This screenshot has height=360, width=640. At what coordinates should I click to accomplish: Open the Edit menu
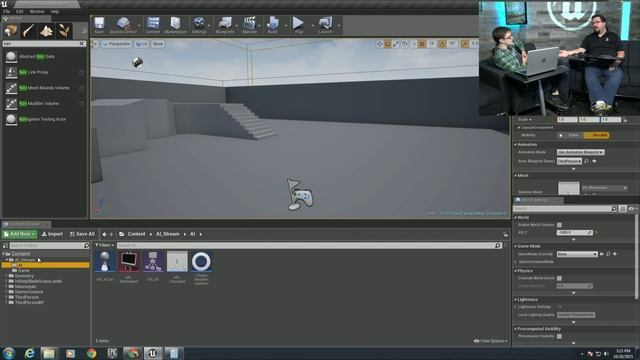point(20,11)
